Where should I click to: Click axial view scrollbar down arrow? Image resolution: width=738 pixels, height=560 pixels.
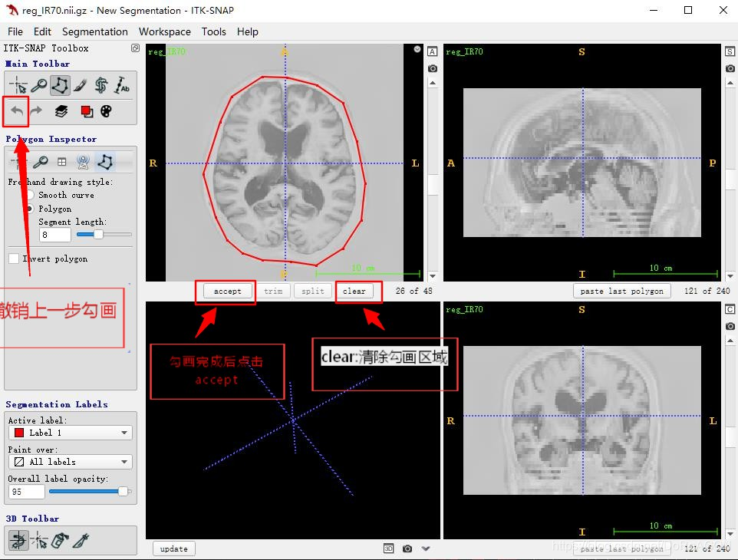pos(433,275)
